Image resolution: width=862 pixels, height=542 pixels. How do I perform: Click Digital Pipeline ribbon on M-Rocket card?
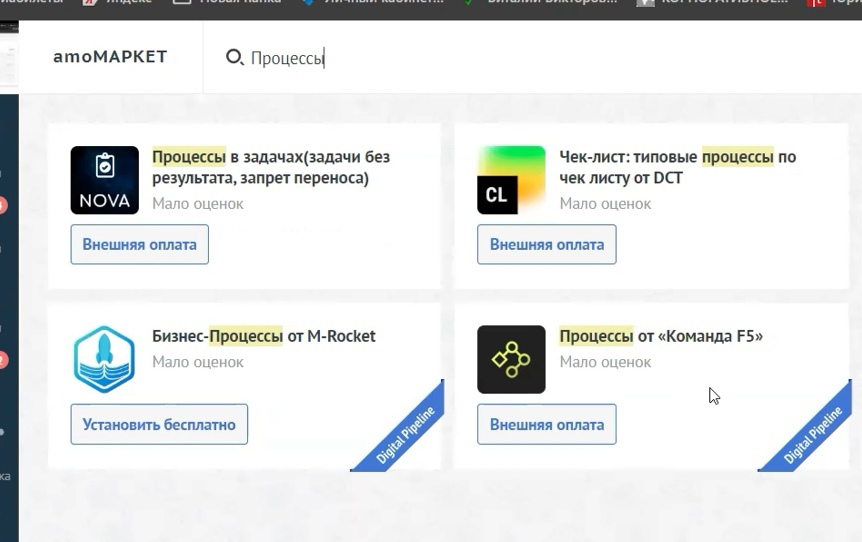pyautogui.click(x=407, y=434)
